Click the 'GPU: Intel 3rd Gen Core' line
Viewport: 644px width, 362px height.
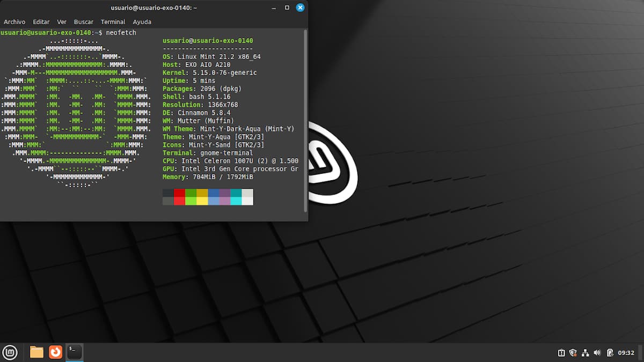click(x=231, y=169)
